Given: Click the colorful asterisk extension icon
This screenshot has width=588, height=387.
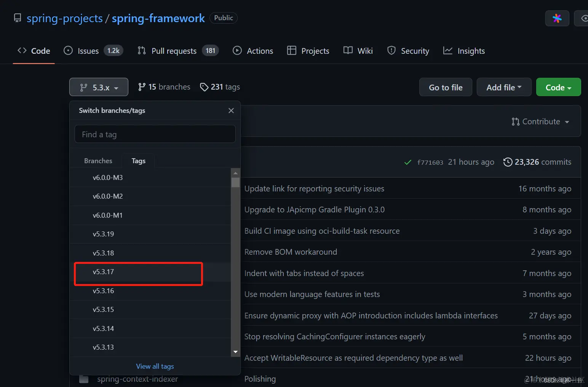Looking at the screenshot, I should (x=557, y=18).
